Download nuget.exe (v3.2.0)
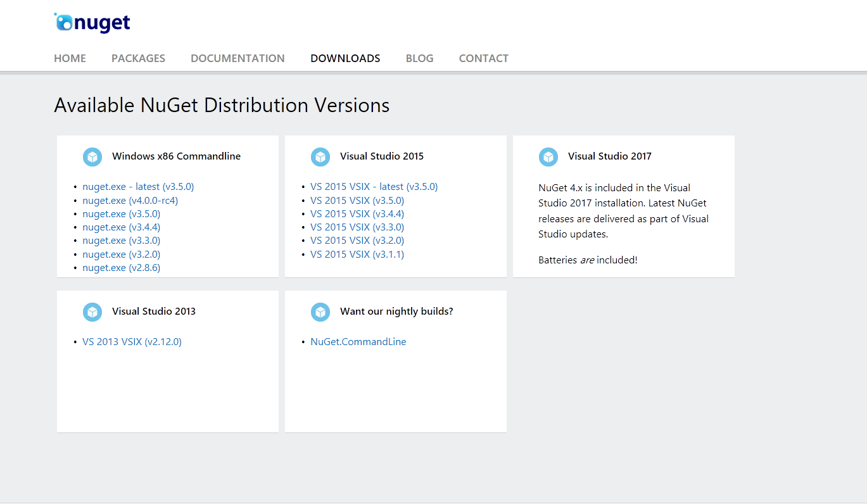 click(121, 255)
